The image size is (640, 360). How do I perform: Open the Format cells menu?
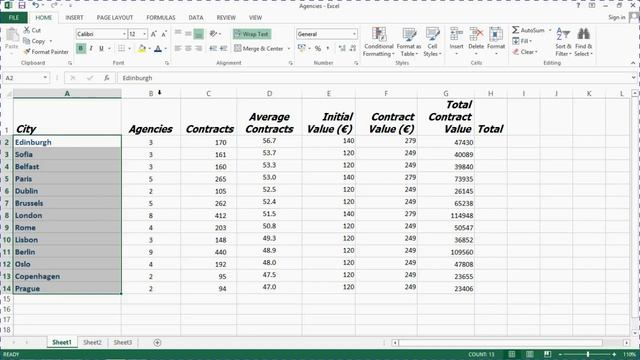click(496, 41)
